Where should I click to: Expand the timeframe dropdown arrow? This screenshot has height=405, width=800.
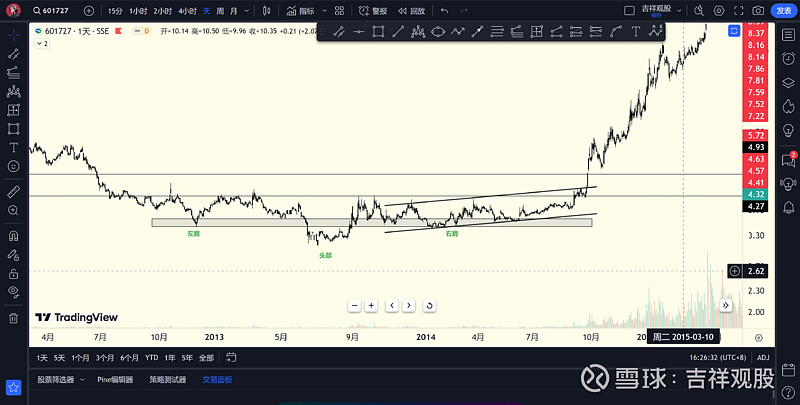tap(247, 11)
